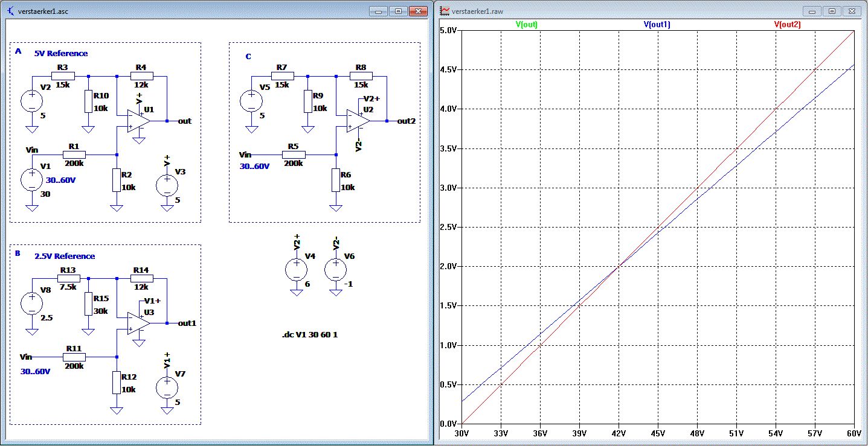
Task: Click the "5V Reference" text annotation
Action: (x=61, y=54)
